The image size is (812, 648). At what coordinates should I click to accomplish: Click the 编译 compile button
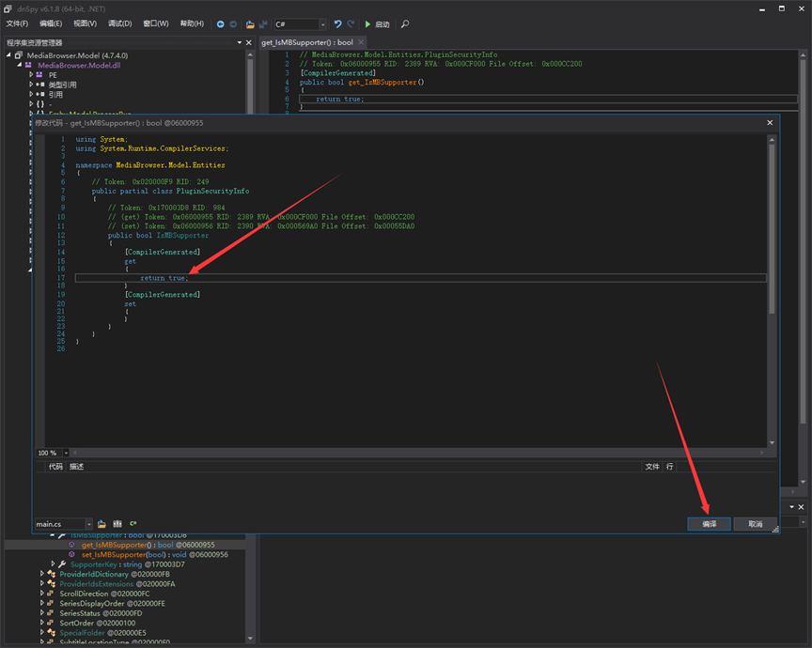pos(709,524)
